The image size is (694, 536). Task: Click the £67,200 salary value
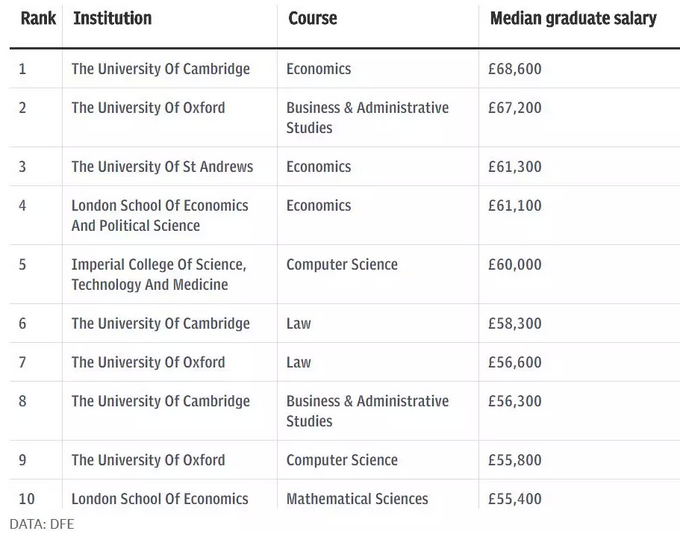tap(515, 108)
